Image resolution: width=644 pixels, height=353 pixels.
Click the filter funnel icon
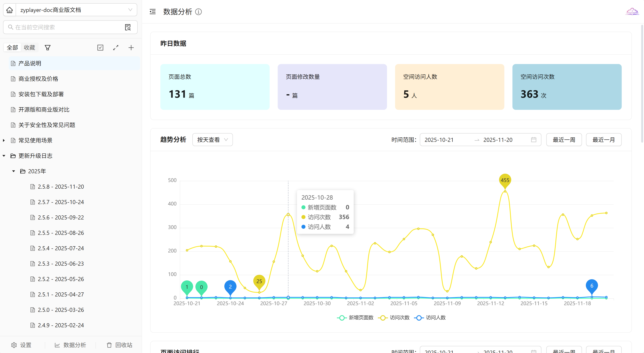click(47, 47)
